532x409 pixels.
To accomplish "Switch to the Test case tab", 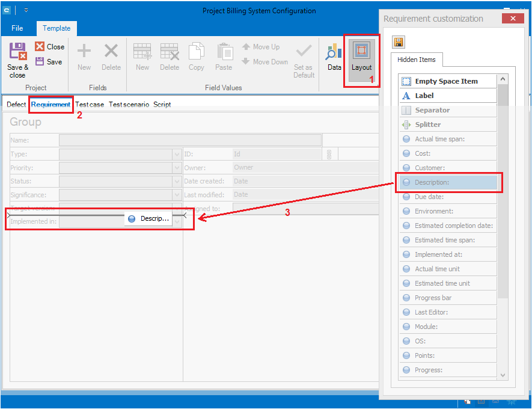I will tap(90, 105).
